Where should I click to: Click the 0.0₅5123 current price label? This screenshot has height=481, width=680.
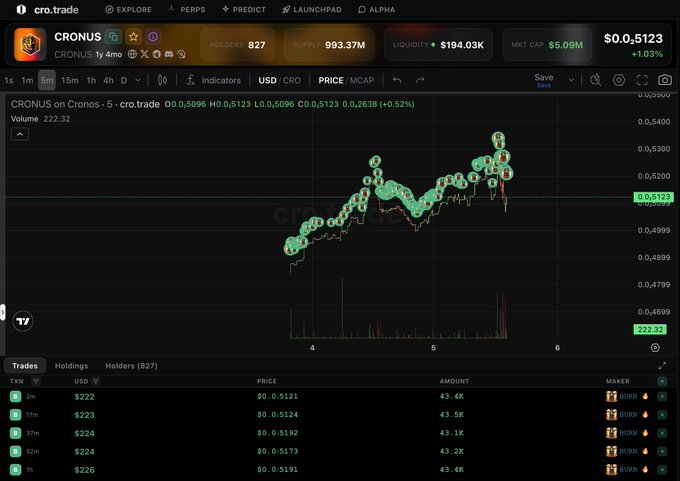[654, 197]
